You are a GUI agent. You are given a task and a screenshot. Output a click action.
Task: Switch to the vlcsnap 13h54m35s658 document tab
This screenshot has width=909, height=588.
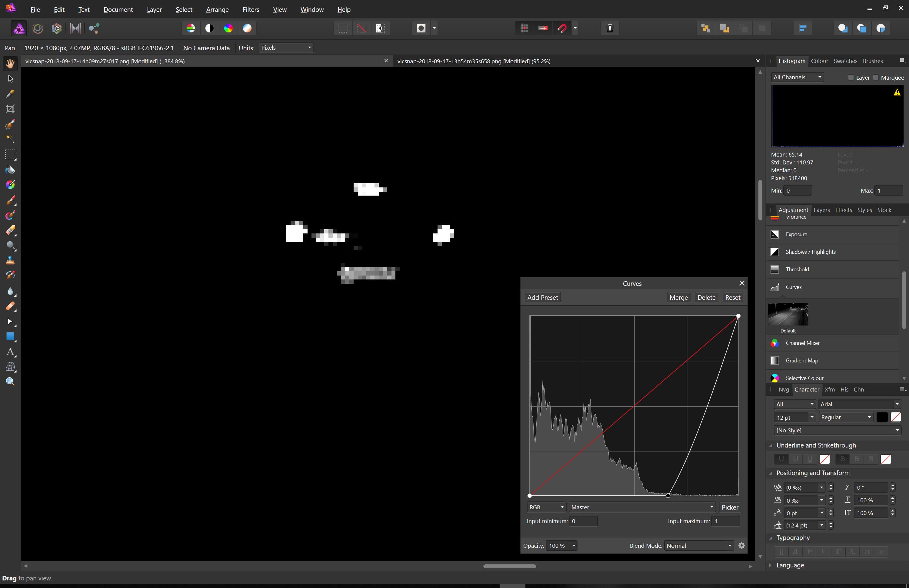point(474,61)
